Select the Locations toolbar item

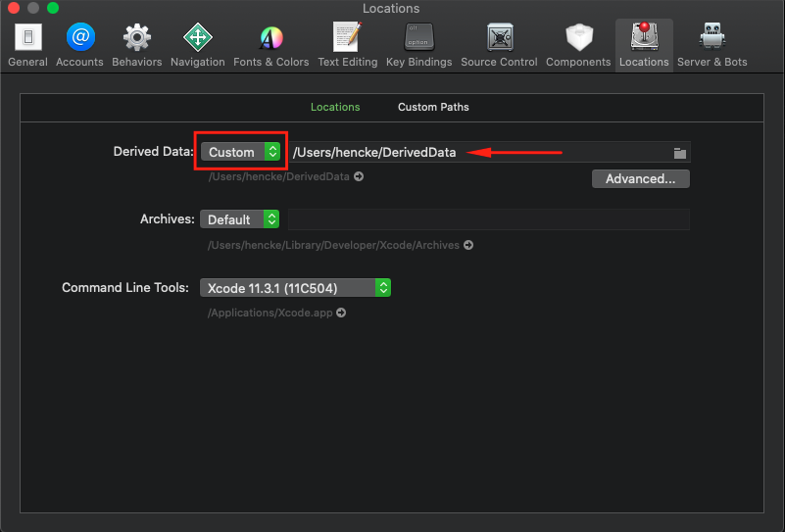(644, 45)
